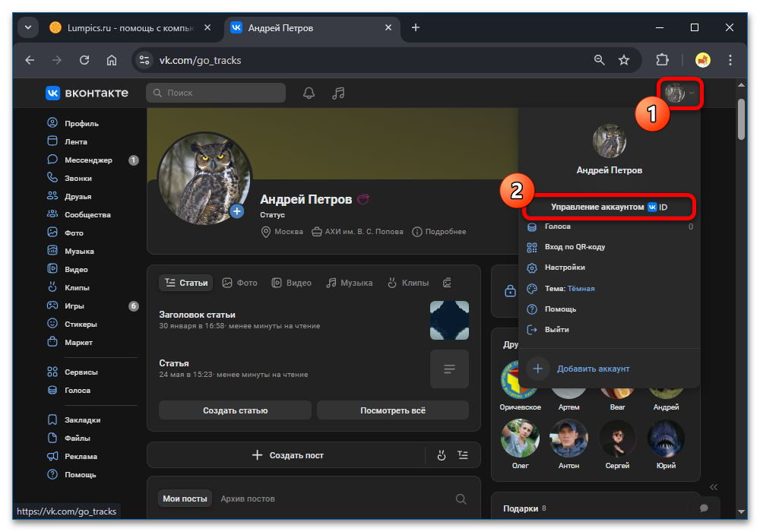
Task: Select the Мои посты tab
Action: tap(185, 499)
